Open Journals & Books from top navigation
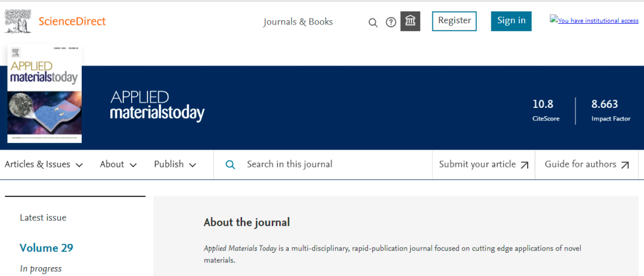Image resolution: width=644 pixels, height=276 pixels. pos(298,22)
